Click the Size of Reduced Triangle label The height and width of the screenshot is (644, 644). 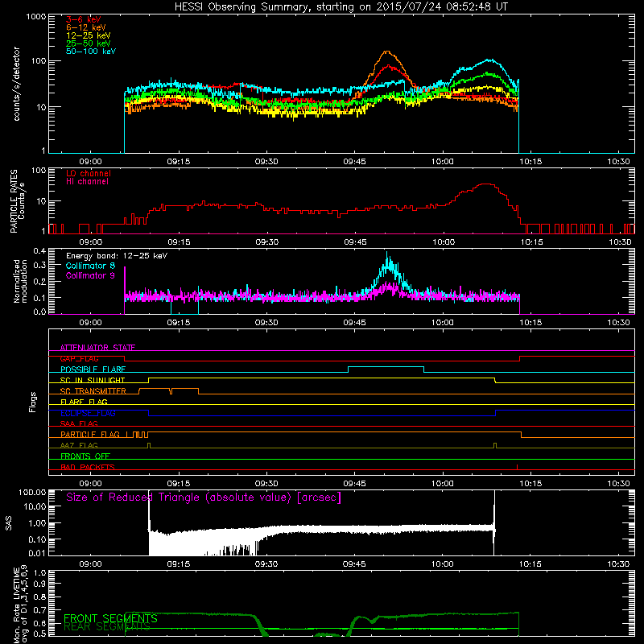(204, 497)
